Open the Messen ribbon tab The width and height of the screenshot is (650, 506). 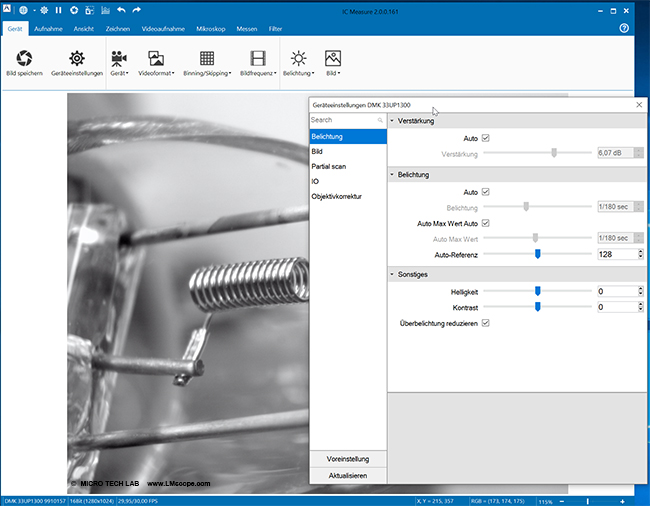(x=247, y=29)
